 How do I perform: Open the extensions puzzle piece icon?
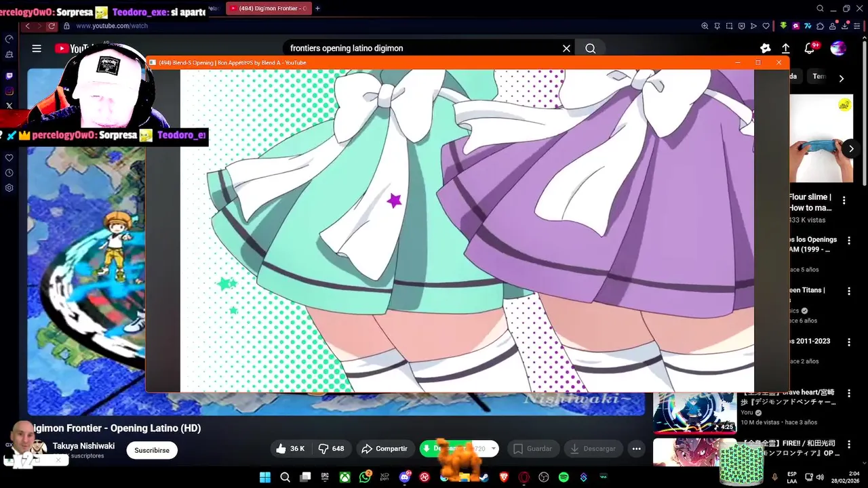point(820,26)
